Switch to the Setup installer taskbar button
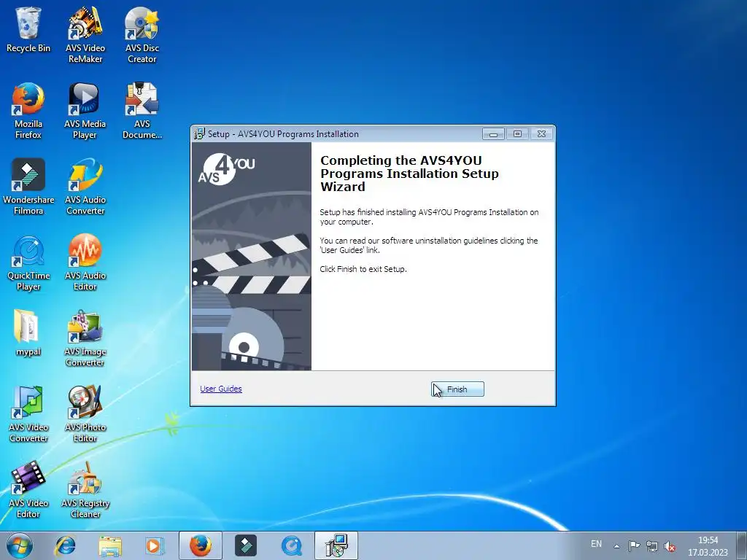 [x=336, y=545]
